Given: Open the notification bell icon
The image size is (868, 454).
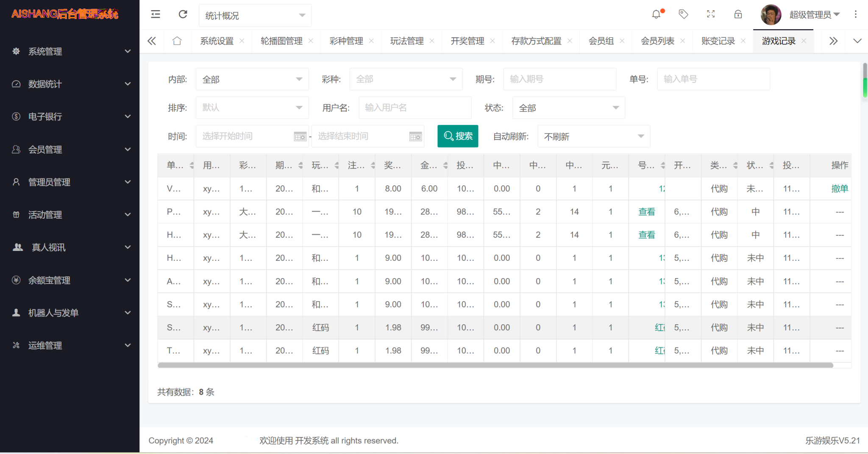Looking at the screenshot, I should point(656,14).
